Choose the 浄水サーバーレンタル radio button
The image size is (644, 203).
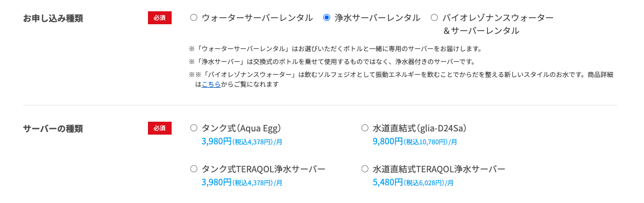[327, 18]
